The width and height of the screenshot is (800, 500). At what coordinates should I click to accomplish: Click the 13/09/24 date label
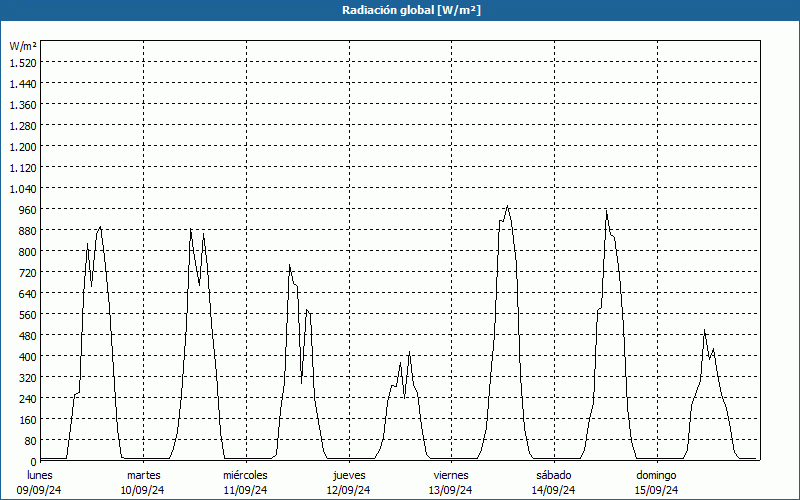450,490
